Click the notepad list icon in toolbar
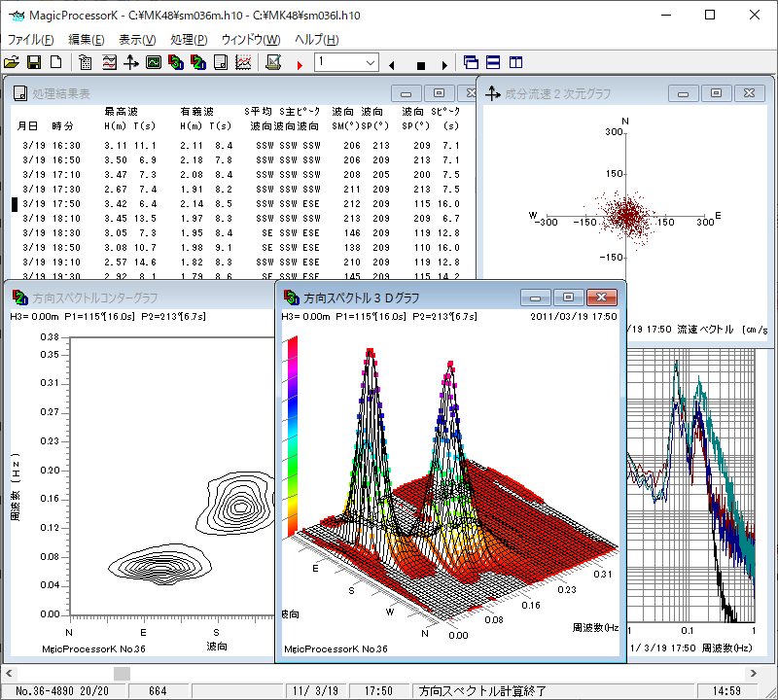Image resolution: width=778 pixels, height=700 pixels. coord(86,62)
